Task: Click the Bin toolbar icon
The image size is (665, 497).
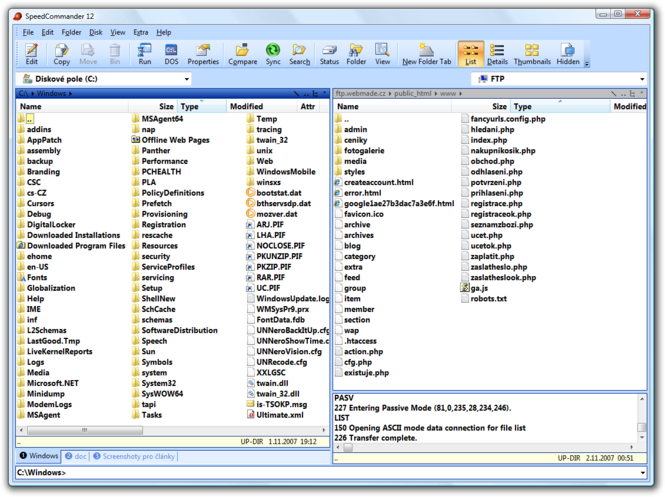Action: 115,54
